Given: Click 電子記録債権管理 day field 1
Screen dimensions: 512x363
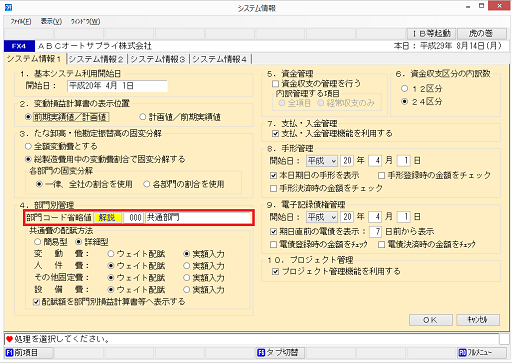Looking at the screenshot, I should pyautogui.click(x=404, y=217).
